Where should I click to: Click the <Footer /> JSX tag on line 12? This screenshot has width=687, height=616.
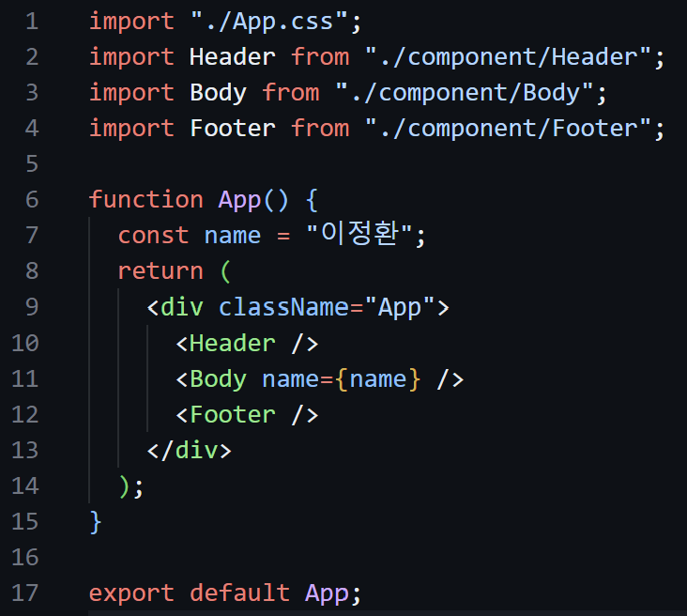[247, 415]
